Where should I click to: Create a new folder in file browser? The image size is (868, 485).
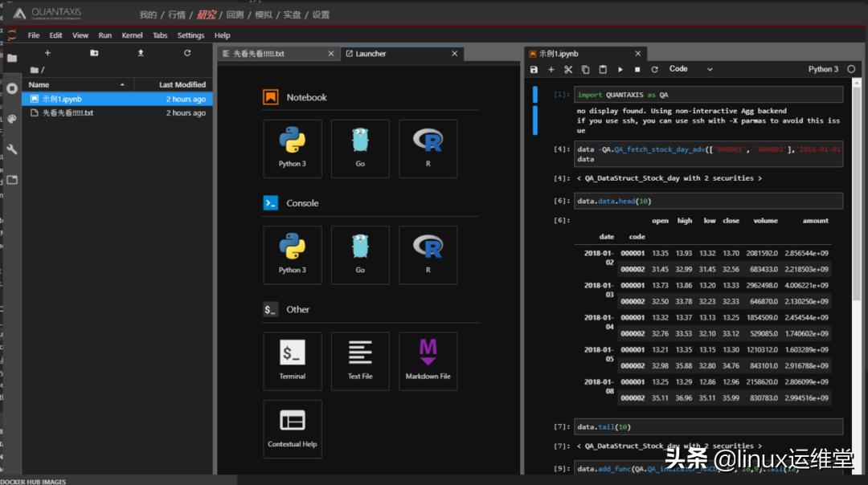(94, 53)
